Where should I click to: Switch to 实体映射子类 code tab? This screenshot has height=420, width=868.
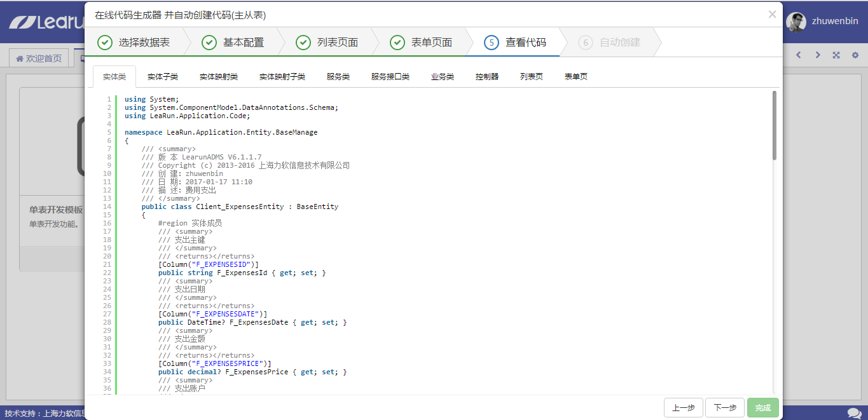coord(282,77)
